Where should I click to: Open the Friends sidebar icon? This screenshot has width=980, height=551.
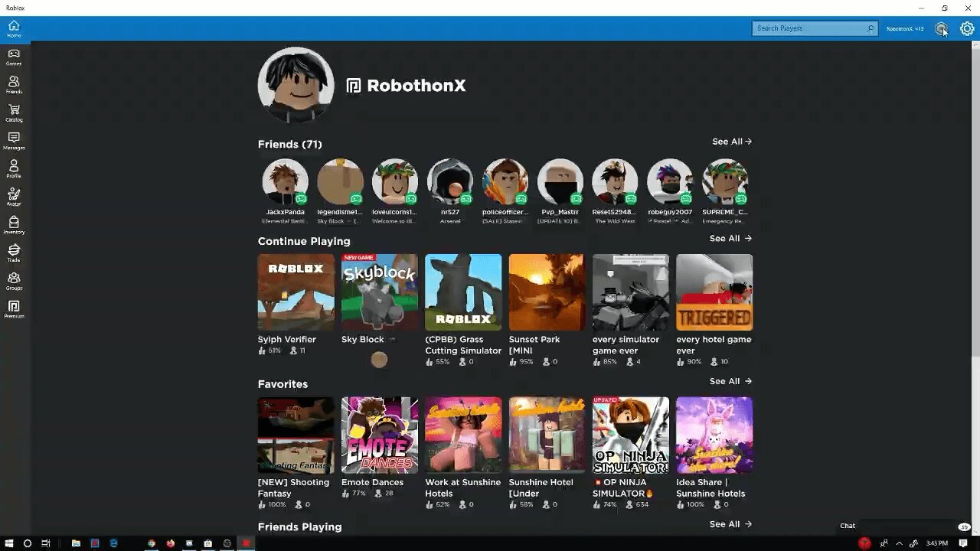pyautogui.click(x=14, y=84)
